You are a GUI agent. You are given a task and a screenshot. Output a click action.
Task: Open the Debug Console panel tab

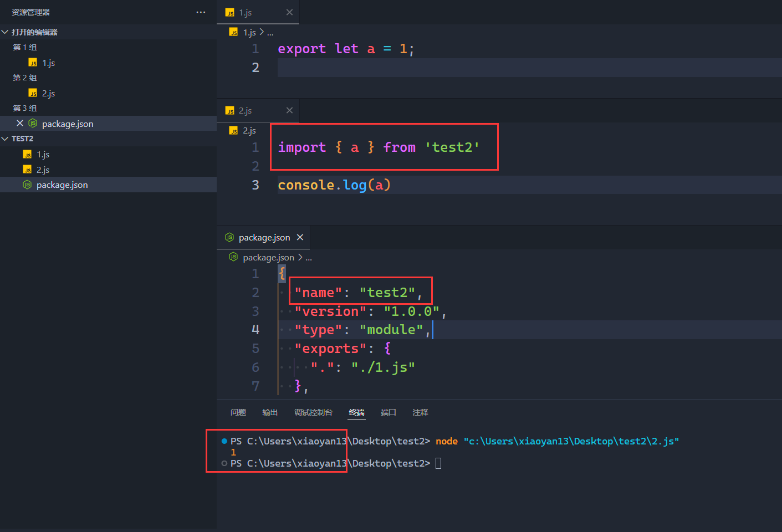[x=313, y=412]
